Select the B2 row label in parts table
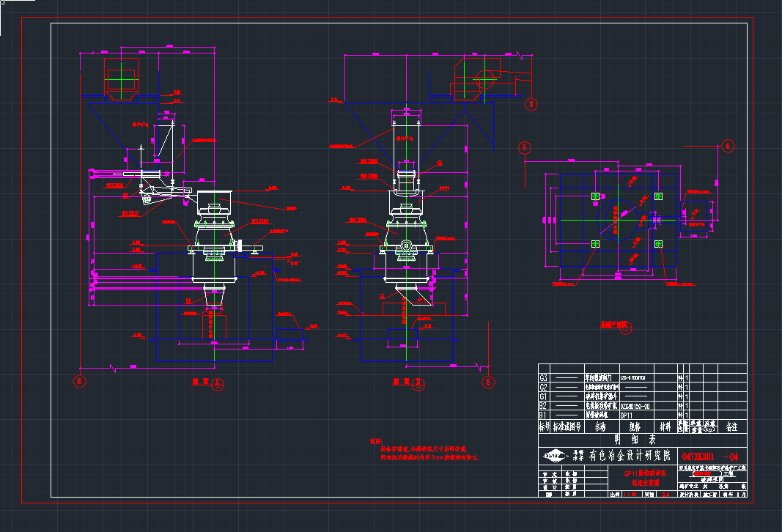This screenshot has width=782, height=532. 544,406
